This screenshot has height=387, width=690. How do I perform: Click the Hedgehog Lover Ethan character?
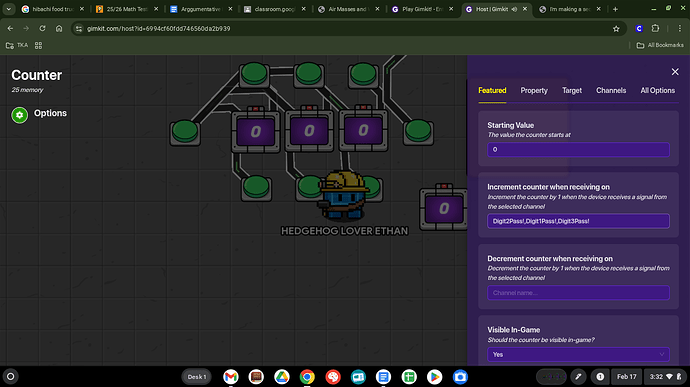tap(343, 195)
